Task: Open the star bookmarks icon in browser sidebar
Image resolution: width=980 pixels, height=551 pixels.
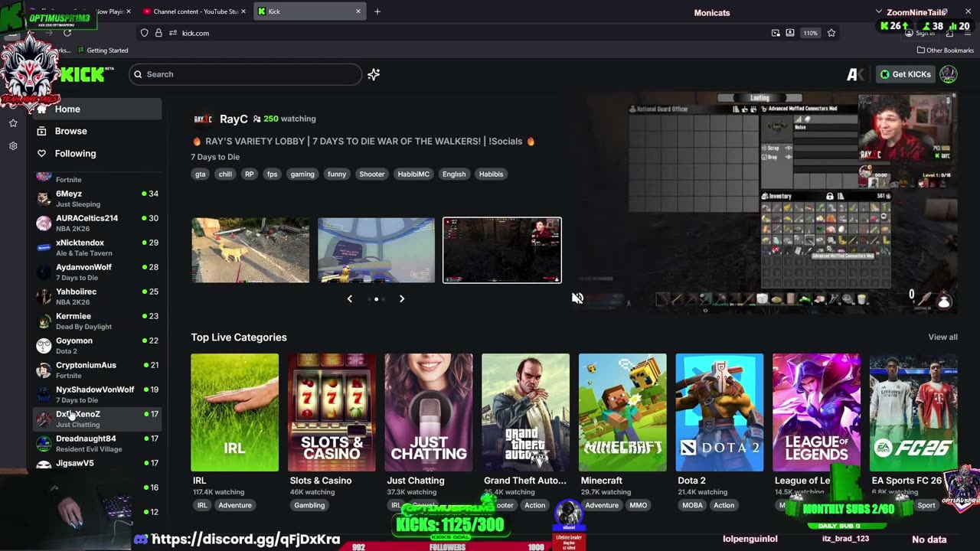Action: 13,122
